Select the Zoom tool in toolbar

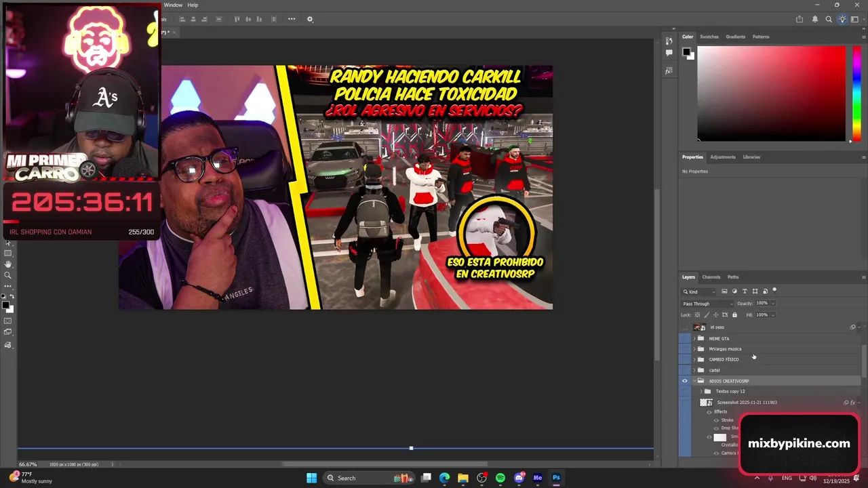8,275
